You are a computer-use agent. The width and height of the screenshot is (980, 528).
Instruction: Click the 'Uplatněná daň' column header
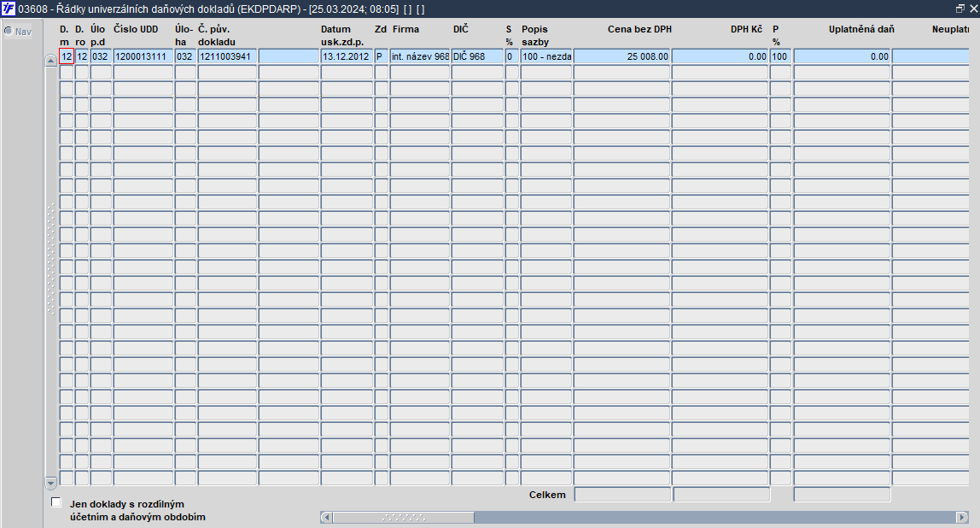click(861, 29)
